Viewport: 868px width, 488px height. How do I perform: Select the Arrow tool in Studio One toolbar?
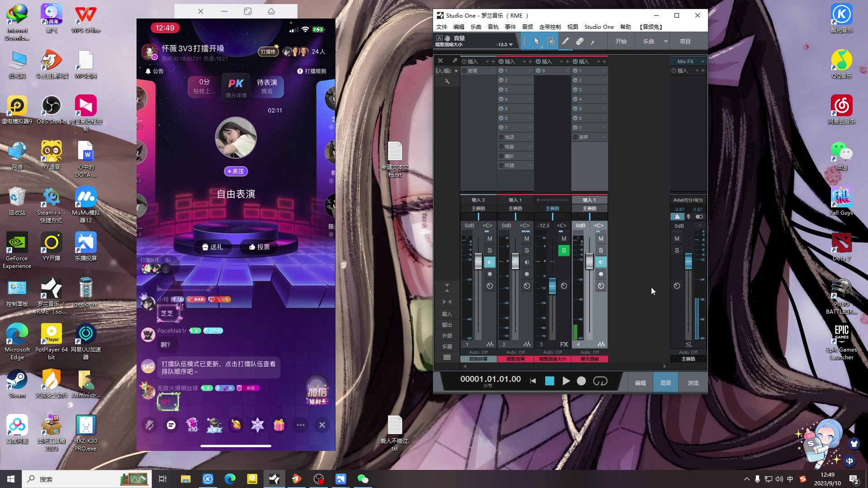point(537,41)
